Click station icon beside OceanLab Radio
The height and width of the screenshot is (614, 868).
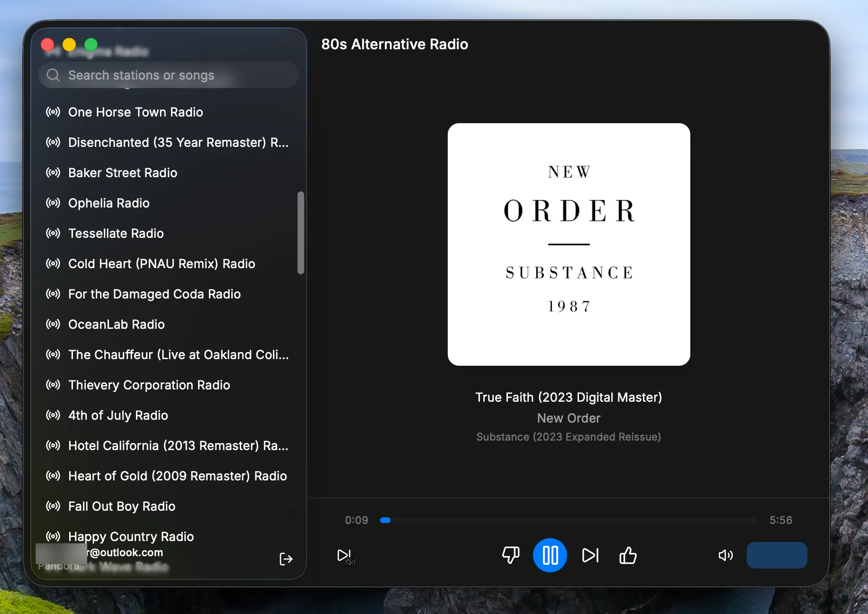coord(53,324)
